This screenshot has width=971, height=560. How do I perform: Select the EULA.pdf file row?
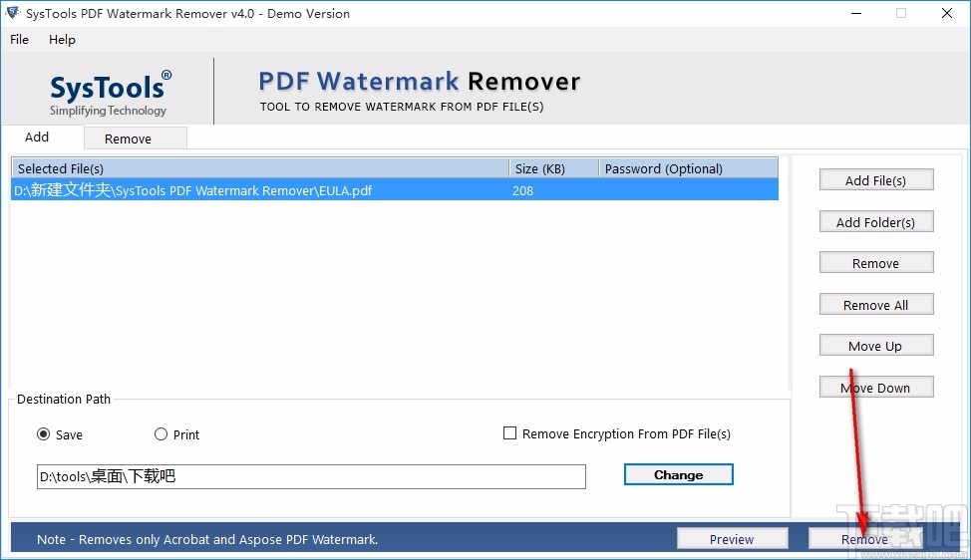395,190
